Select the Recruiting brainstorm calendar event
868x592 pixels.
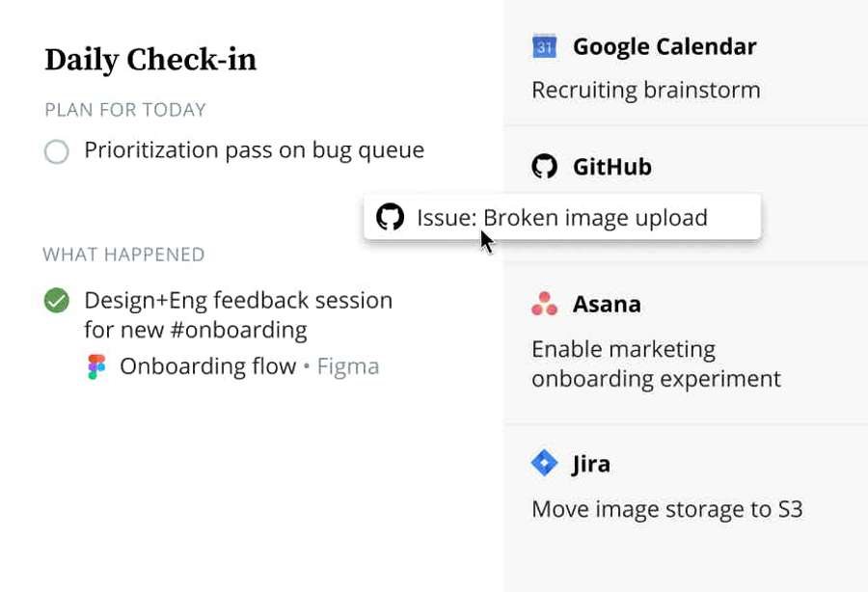(x=645, y=91)
